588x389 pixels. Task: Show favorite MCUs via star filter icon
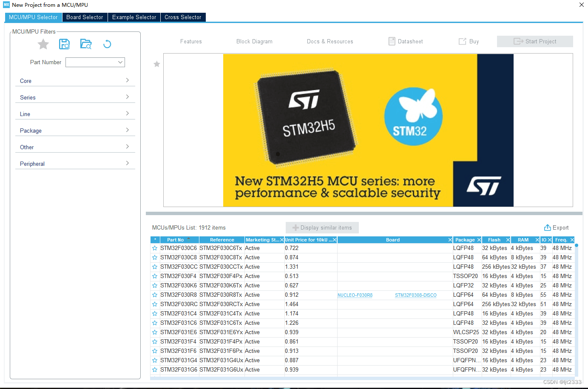[43, 44]
